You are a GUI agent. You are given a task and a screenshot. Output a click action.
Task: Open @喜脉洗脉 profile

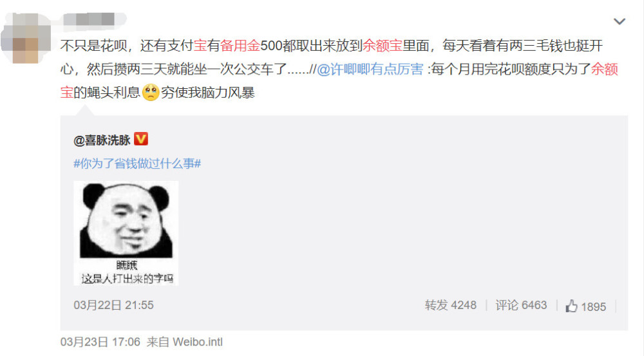(102, 140)
